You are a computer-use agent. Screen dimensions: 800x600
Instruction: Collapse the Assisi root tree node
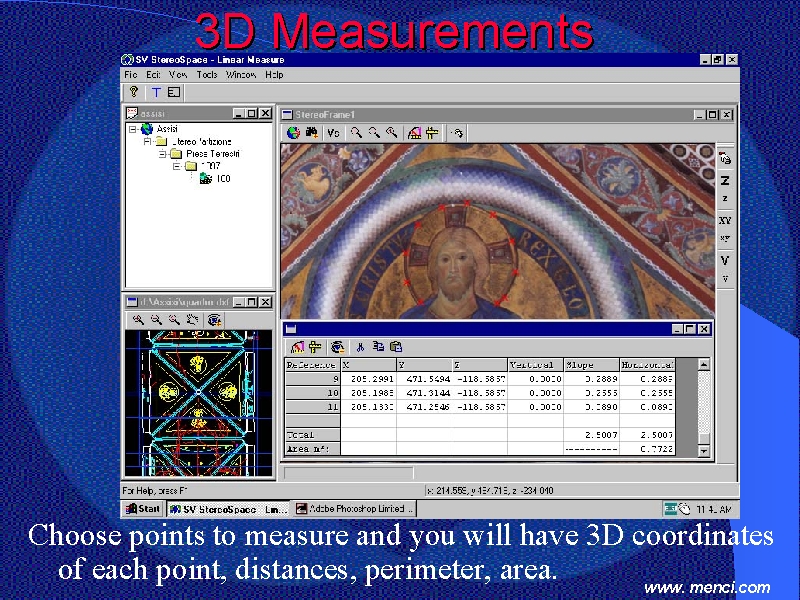coord(133,129)
